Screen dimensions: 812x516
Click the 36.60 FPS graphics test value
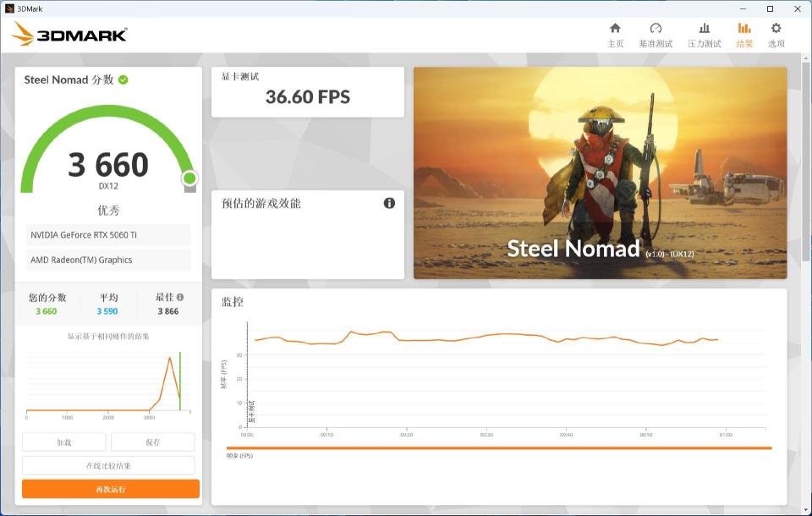(x=308, y=97)
